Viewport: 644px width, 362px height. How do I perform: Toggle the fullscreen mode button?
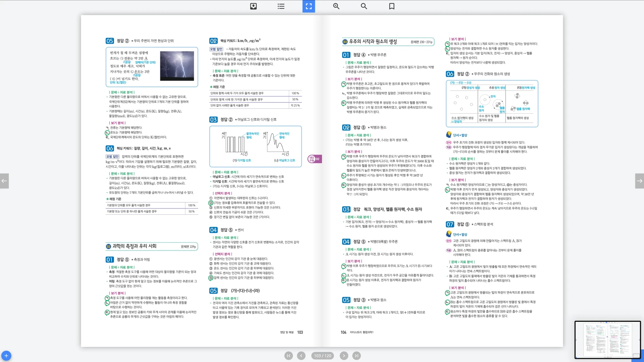pos(308,6)
